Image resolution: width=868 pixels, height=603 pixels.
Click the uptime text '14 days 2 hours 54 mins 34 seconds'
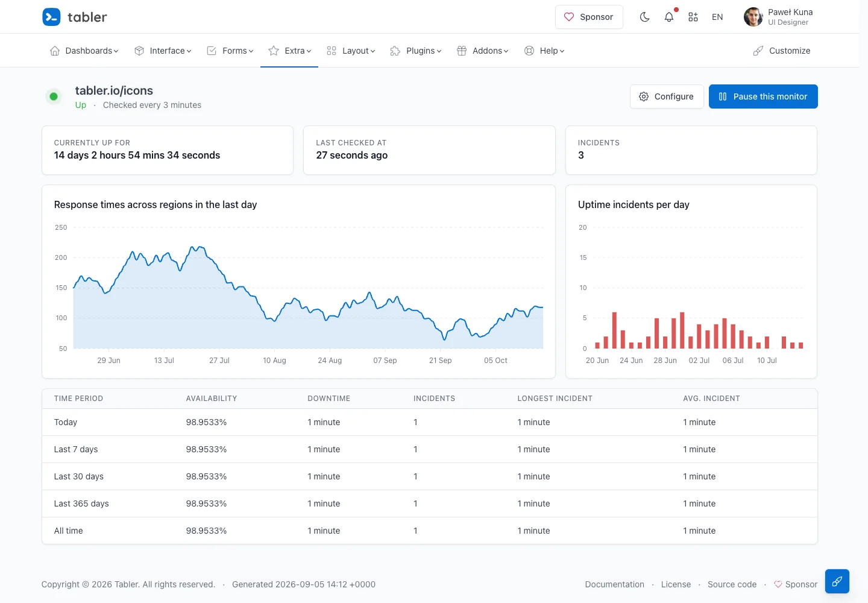pyautogui.click(x=137, y=155)
